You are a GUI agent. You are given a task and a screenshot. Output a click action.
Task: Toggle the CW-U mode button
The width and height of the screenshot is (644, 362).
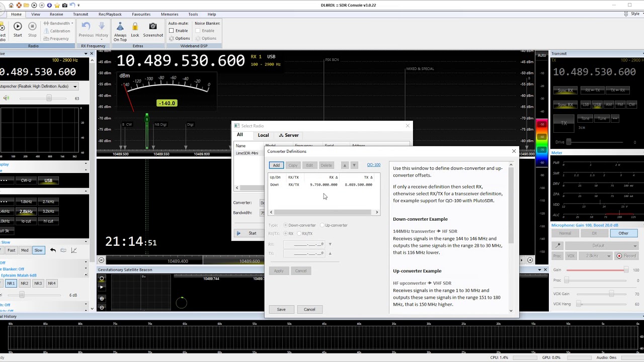point(26,180)
